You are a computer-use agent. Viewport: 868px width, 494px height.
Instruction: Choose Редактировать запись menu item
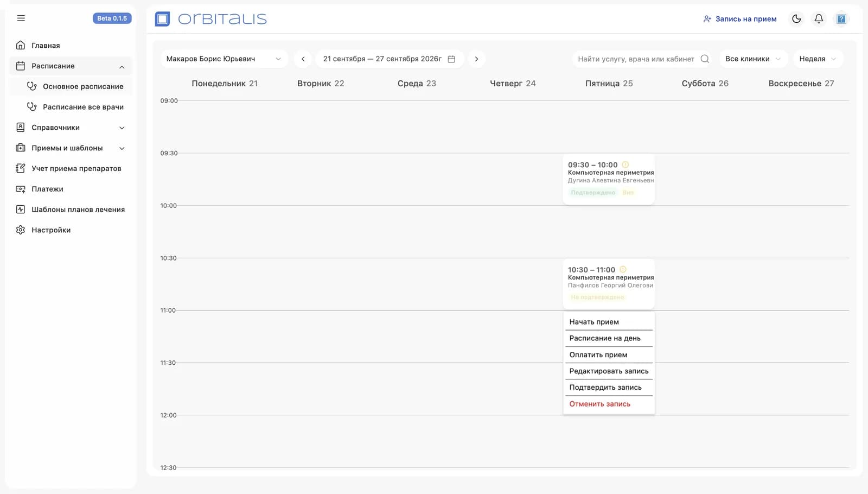click(x=609, y=371)
